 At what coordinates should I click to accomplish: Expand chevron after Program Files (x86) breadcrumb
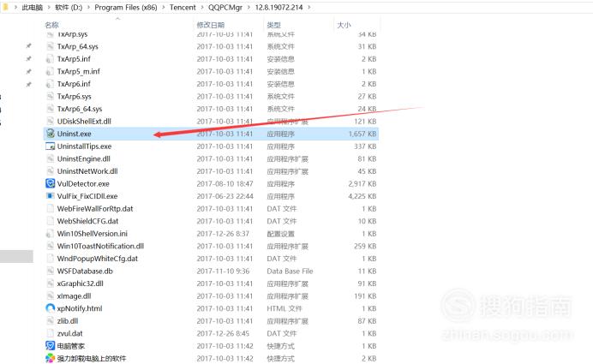[x=164, y=8]
